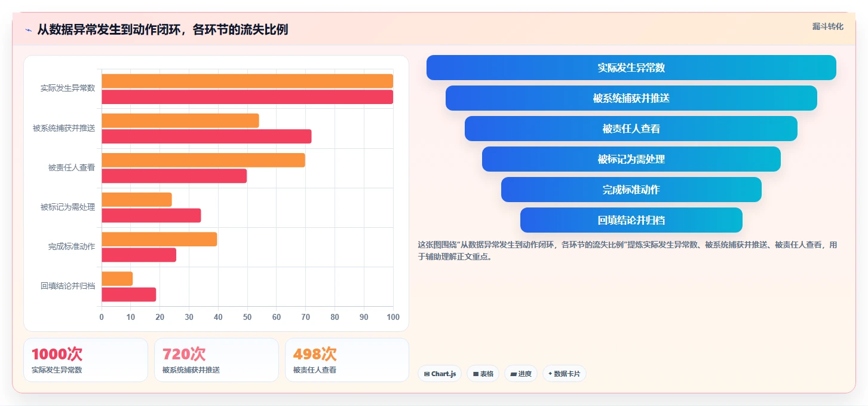Click the 漏斗转化 label in header

(827, 26)
